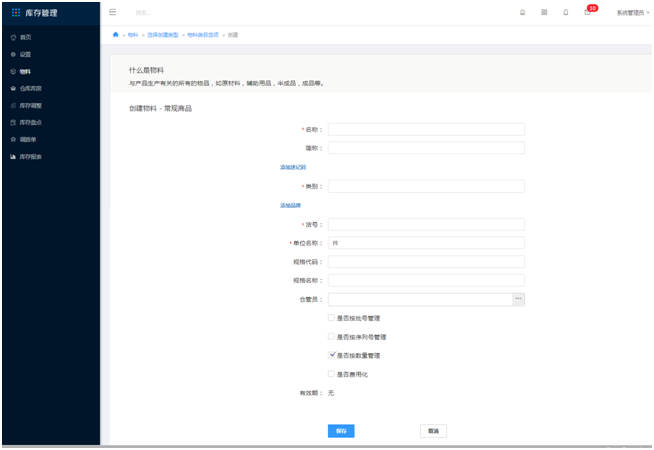Enable 是否按序列号管理 checkbox
Screen dimensions: 654x450
click(331, 337)
